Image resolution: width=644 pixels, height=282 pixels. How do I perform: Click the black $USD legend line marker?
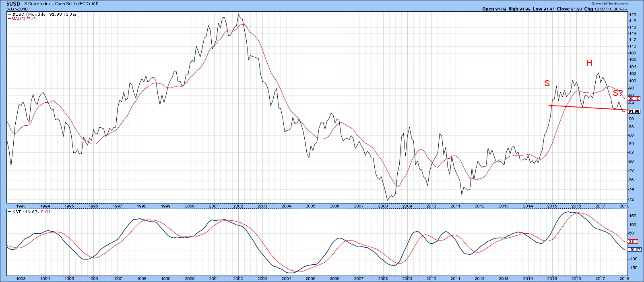point(10,15)
